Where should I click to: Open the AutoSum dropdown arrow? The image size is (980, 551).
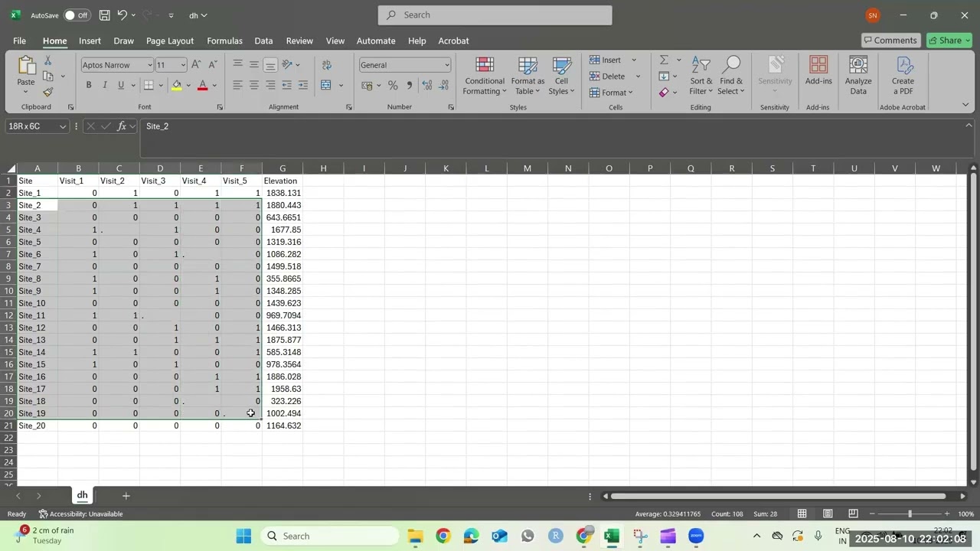click(x=678, y=60)
